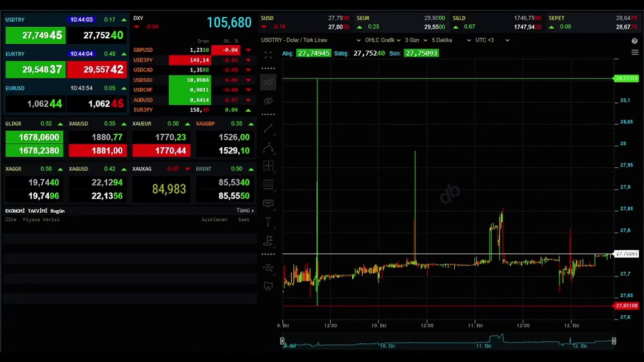
Task: Click the EURTRY bid price 29,54837
Action: pyautogui.click(x=35, y=69)
